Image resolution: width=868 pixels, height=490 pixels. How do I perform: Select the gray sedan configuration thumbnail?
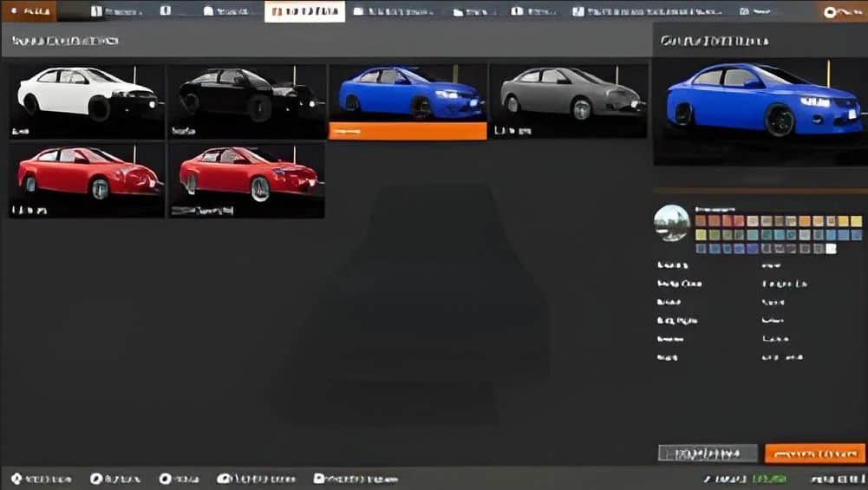569,101
